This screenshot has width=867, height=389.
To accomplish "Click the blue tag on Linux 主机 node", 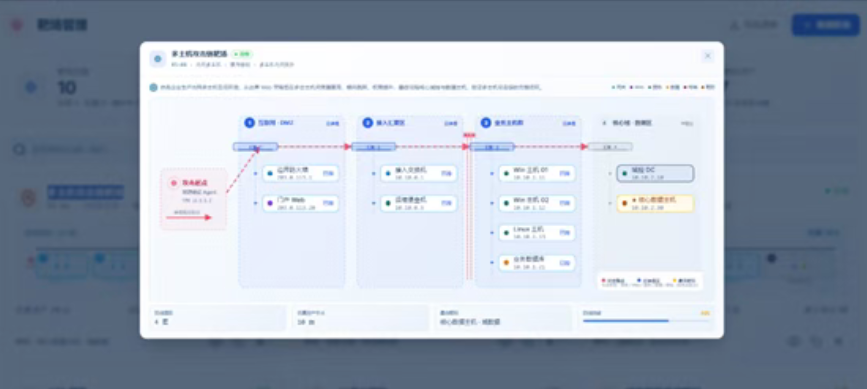I will point(565,233).
